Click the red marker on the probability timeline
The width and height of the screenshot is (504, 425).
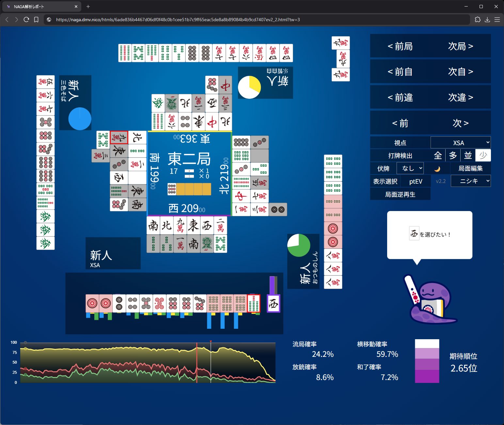click(211, 342)
